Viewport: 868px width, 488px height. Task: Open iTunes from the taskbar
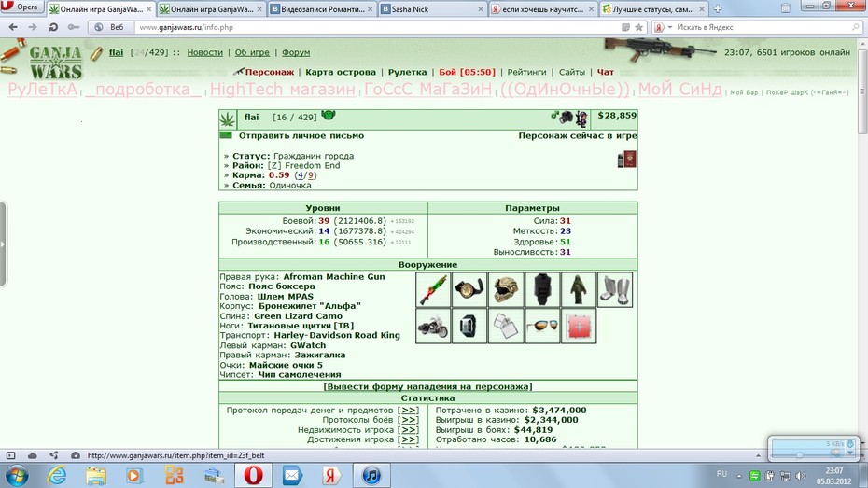[x=371, y=475]
